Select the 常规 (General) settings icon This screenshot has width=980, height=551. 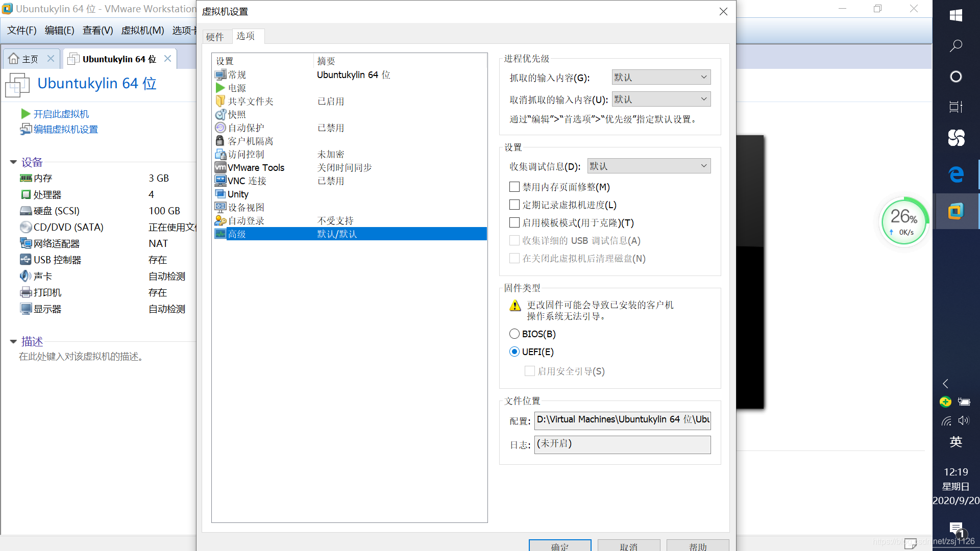pyautogui.click(x=220, y=75)
